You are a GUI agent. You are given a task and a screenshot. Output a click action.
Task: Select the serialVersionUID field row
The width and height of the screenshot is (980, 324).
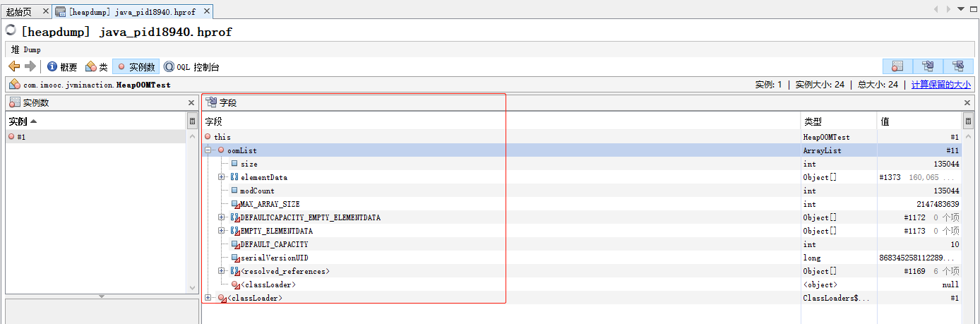[582, 258]
